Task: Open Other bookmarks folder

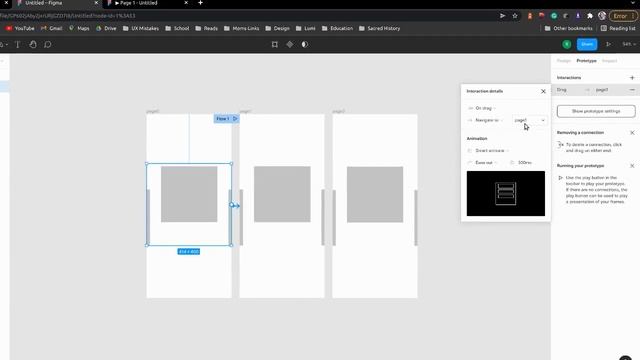Action: (x=569, y=29)
